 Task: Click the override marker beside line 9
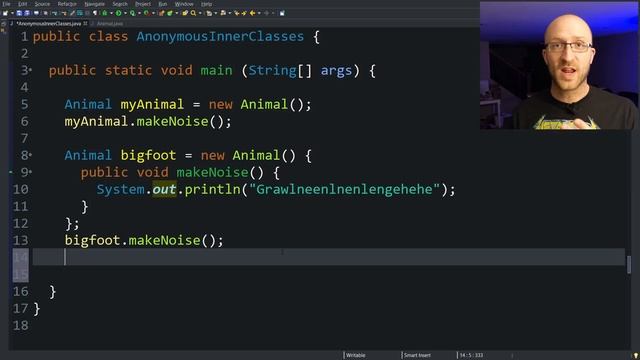coord(11,172)
